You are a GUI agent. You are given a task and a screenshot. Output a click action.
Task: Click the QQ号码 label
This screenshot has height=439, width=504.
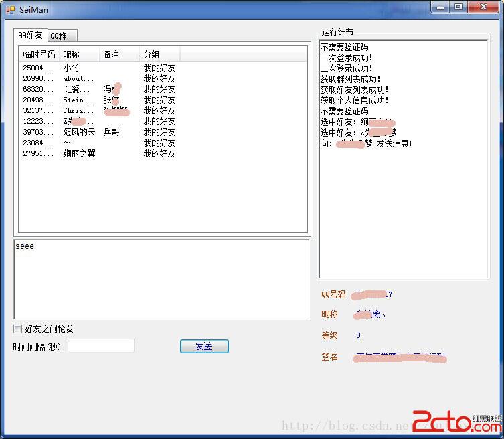pos(333,294)
